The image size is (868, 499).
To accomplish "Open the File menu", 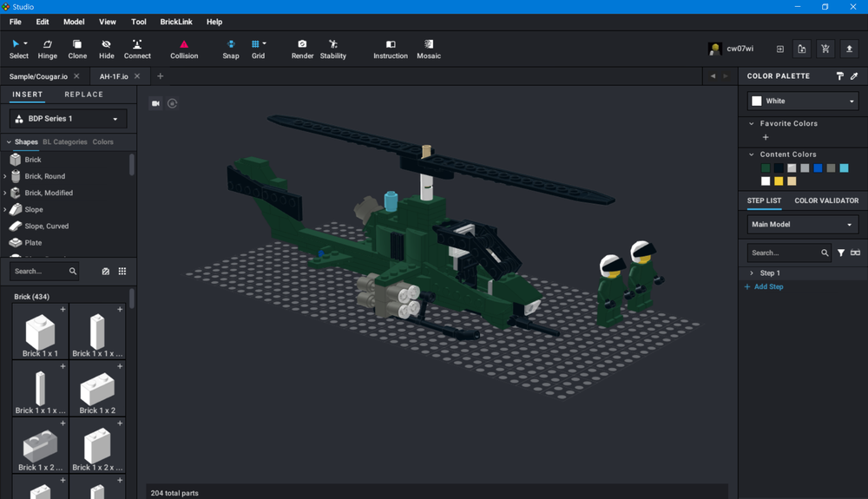I will coord(16,22).
